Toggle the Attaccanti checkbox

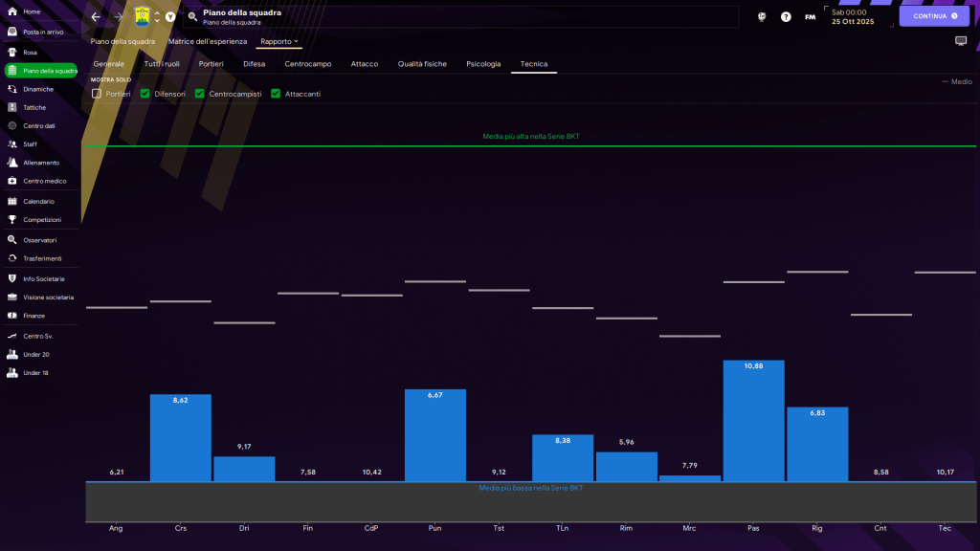pyautogui.click(x=276, y=94)
